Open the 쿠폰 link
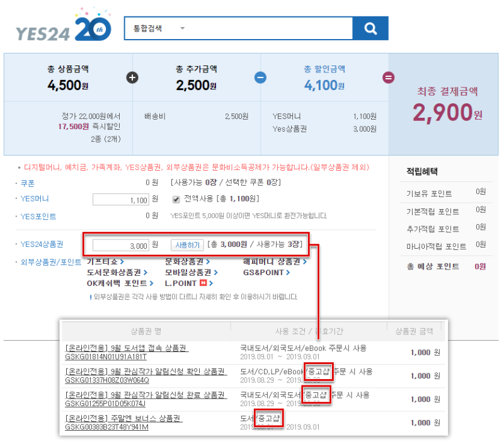The width and height of the screenshot is (504, 444). pyautogui.click(x=27, y=183)
